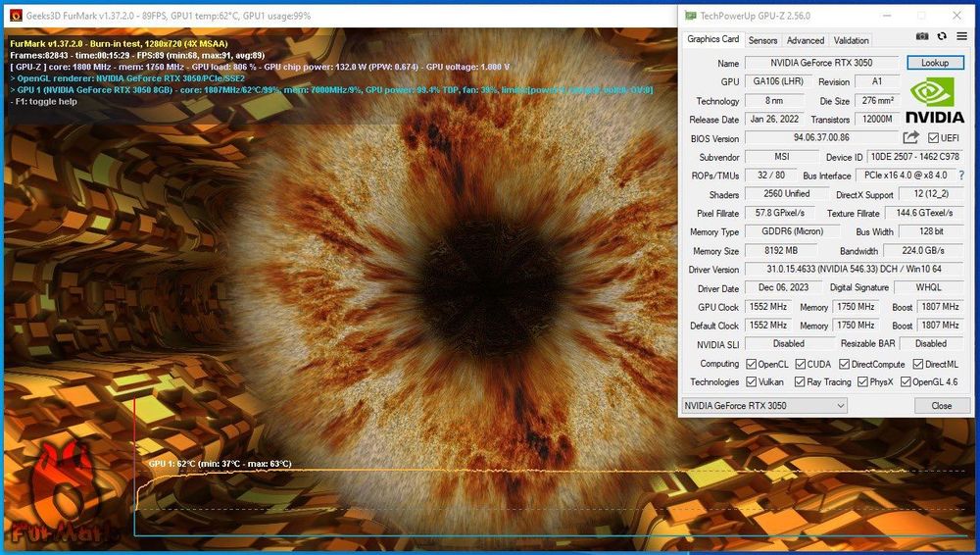
Task: Click the Memory Type field GDDR6 (Micron)
Action: [792, 231]
